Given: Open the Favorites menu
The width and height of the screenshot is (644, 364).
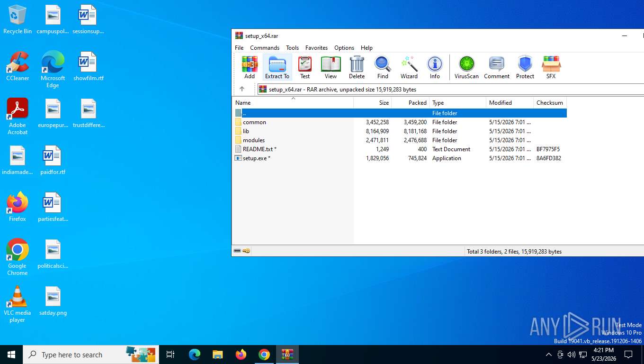Looking at the screenshot, I should click(316, 48).
